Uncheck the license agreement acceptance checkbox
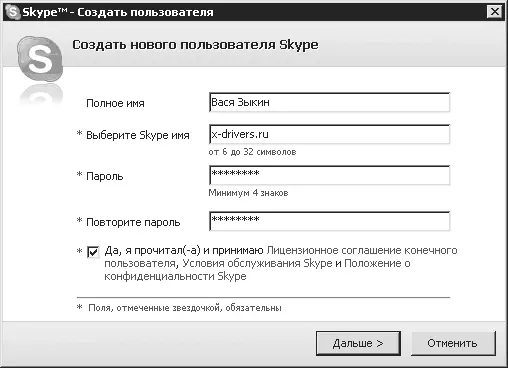Viewport: 508px width, 368px height. point(93,252)
